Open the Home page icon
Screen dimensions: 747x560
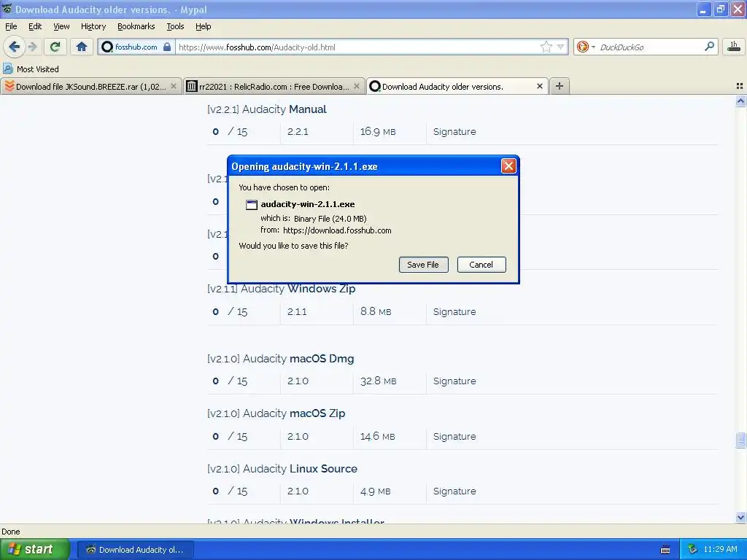pyautogui.click(x=82, y=47)
